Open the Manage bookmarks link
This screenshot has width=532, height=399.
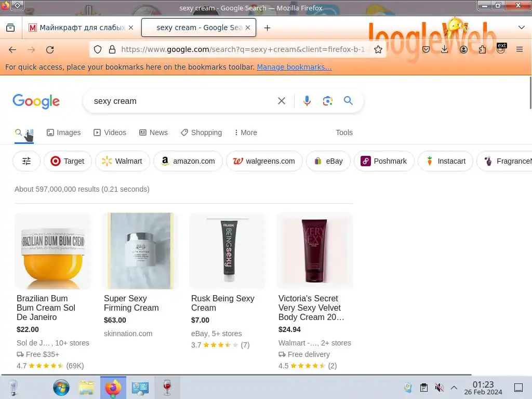294,67
